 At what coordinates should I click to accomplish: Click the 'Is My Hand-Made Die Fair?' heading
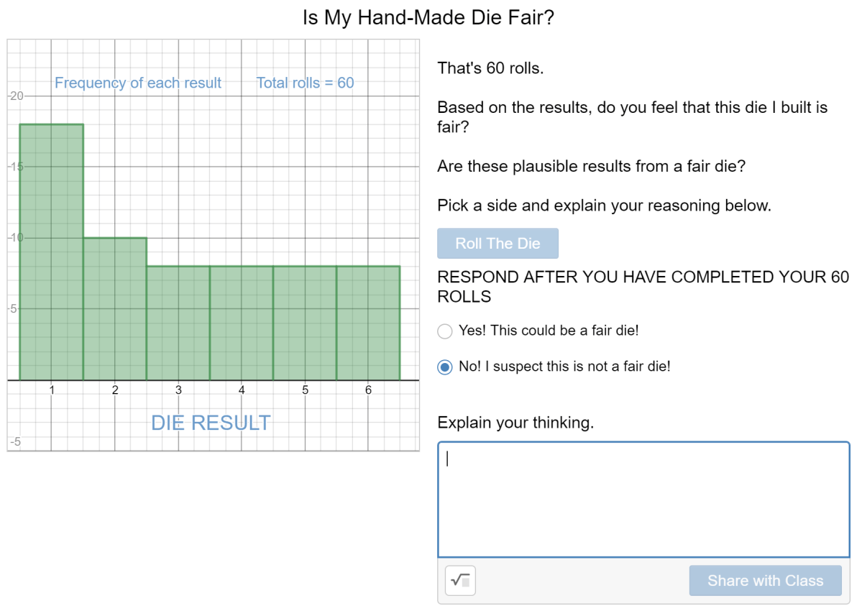[x=428, y=17]
